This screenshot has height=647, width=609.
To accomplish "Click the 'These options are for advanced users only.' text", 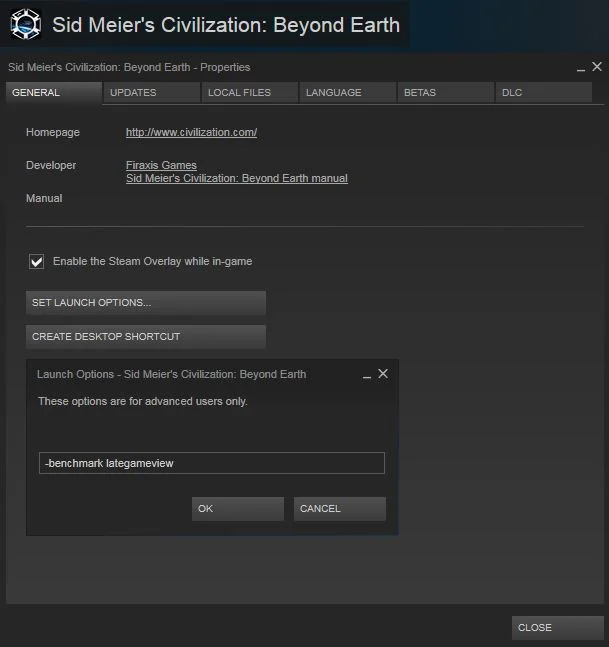I will pyautogui.click(x=143, y=401).
